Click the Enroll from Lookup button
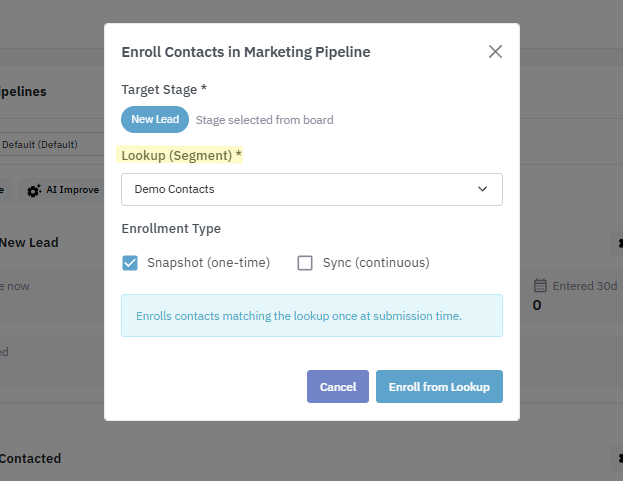Screen dimensions: 623x481 pyautogui.click(x=439, y=387)
